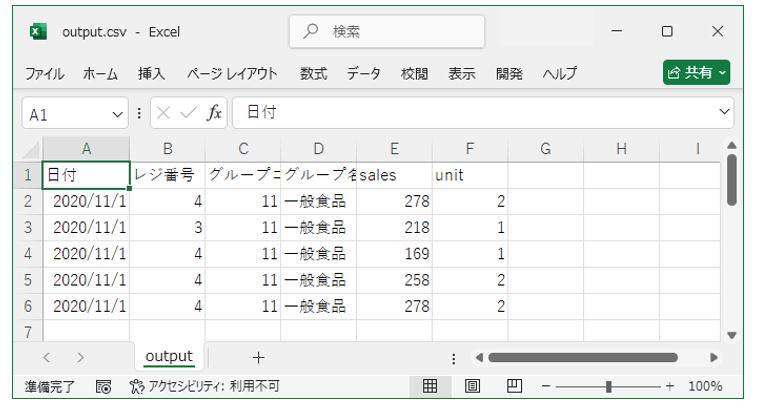Click the zoom out minus button

pos(546,386)
